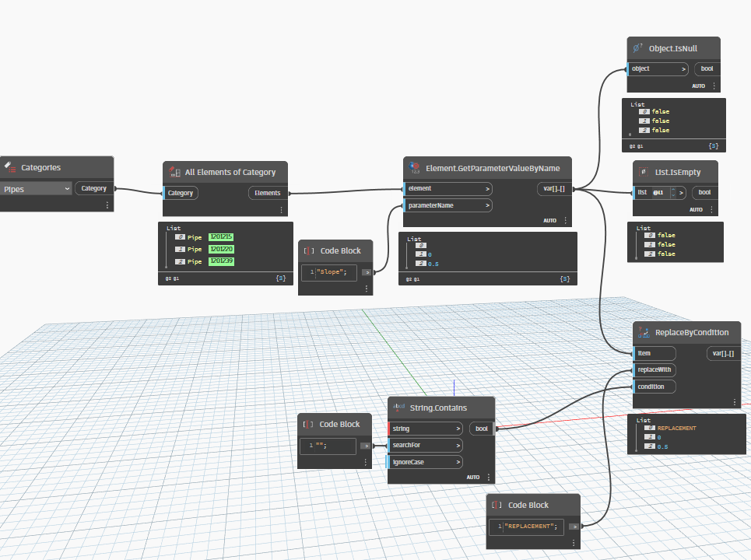The height and width of the screenshot is (560, 751).
Task: Click the Category output port on Categories node
Action: point(94,188)
